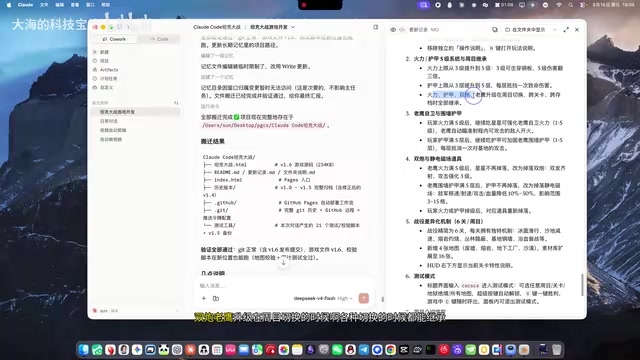Screen dimensions: 640x360
Task: Click the copy icon in document panel header
Action: tap(495, 30)
